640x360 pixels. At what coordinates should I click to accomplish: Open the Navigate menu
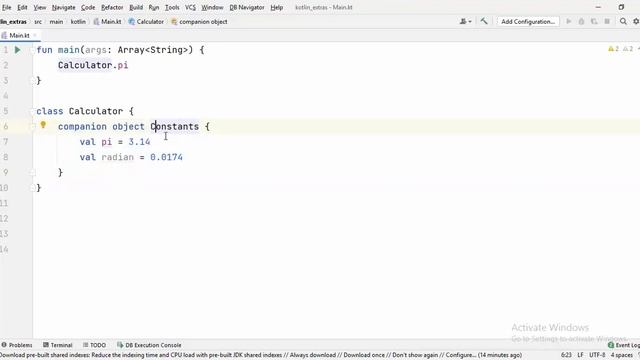point(63,7)
